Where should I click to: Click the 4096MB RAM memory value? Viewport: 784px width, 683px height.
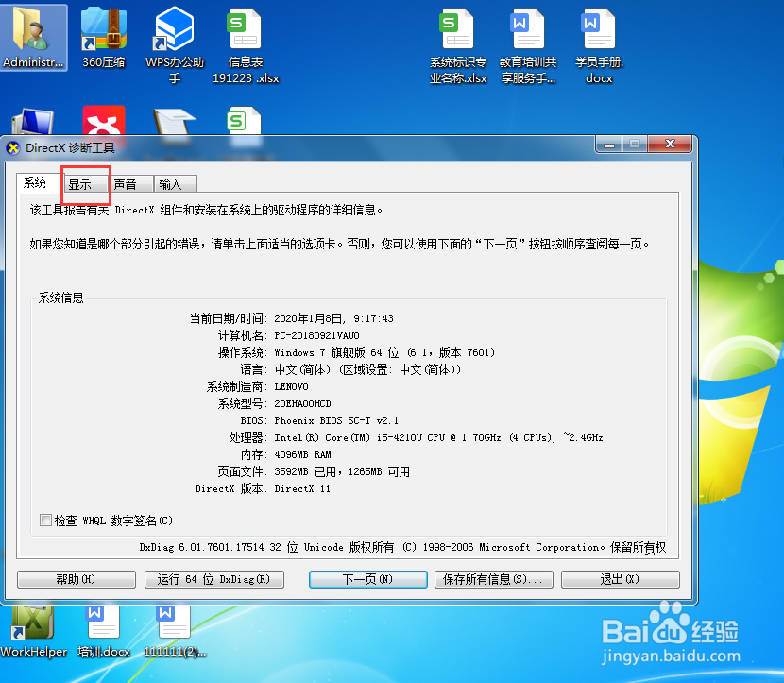(x=303, y=454)
